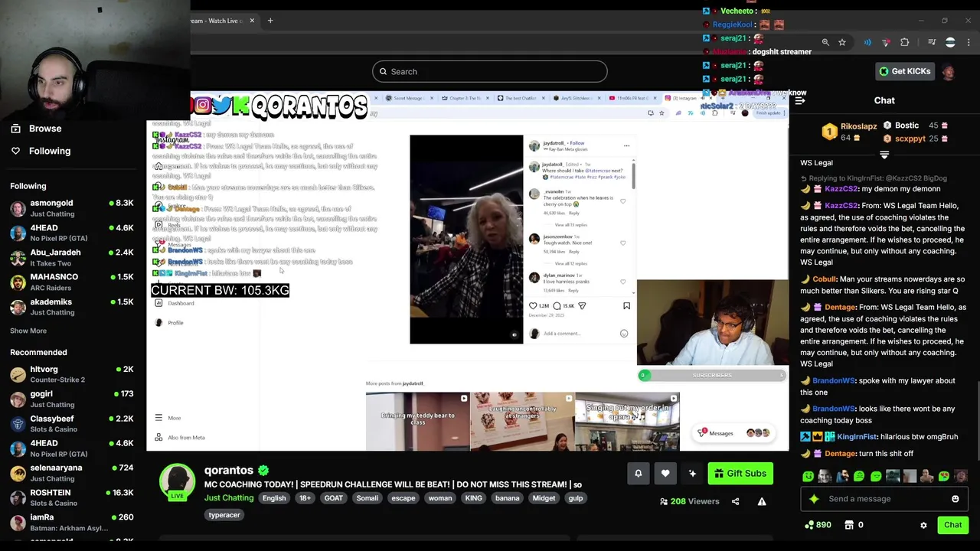The height and width of the screenshot is (551, 980).
Task: Click the verified badge next to qorantos
Action: 263,471
